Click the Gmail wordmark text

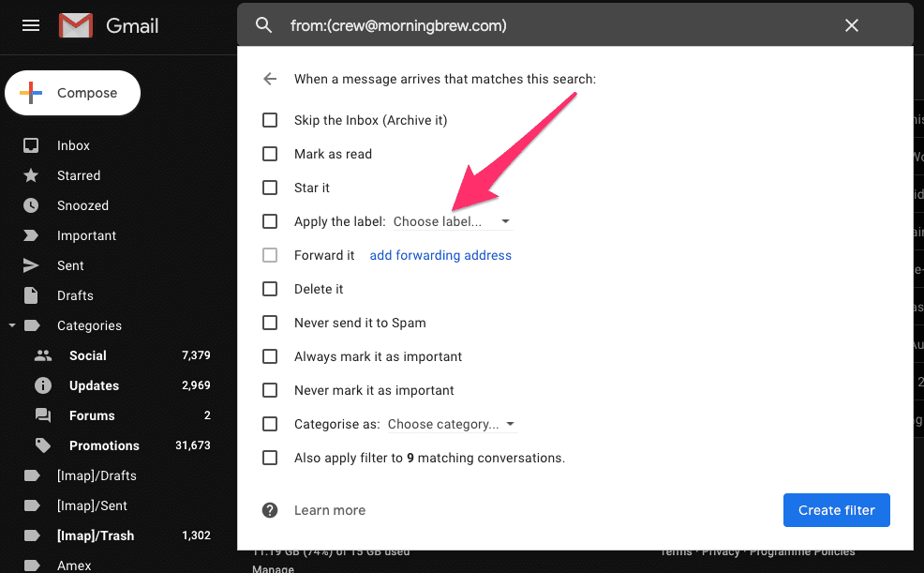132,26
